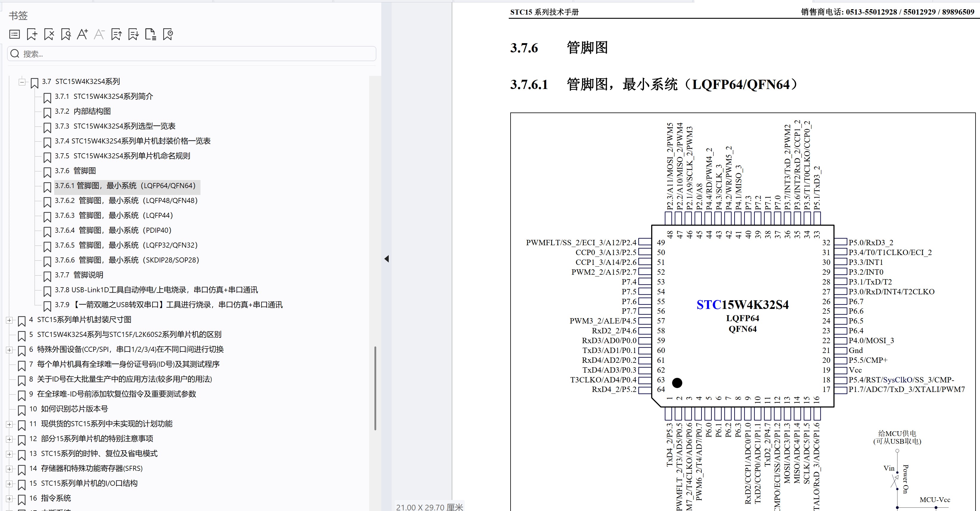The width and height of the screenshot is (980, 511).
Task: Select bookmark 3.7.6.3 LQFP44
Action: point(114,215)
